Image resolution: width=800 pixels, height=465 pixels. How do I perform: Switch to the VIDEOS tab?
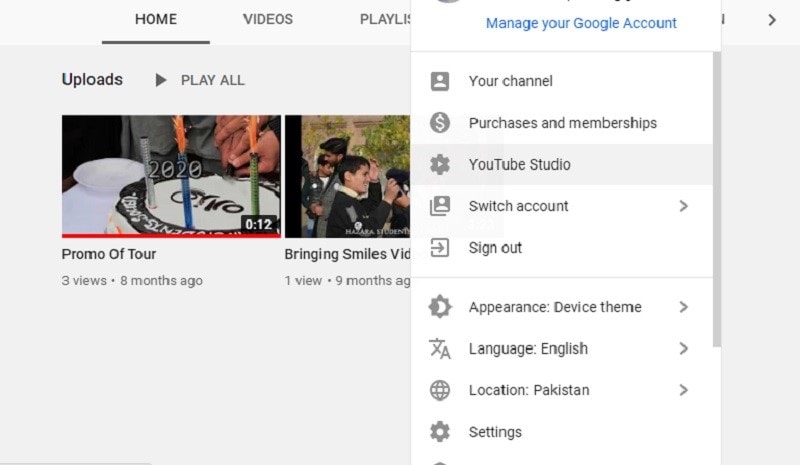(x=268, y=19)
